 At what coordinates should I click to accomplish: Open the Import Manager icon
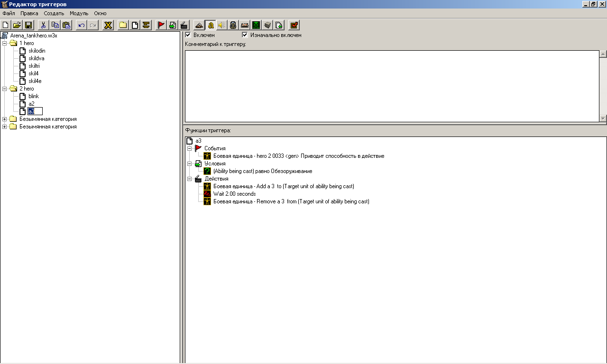click(x=279, y=25)
